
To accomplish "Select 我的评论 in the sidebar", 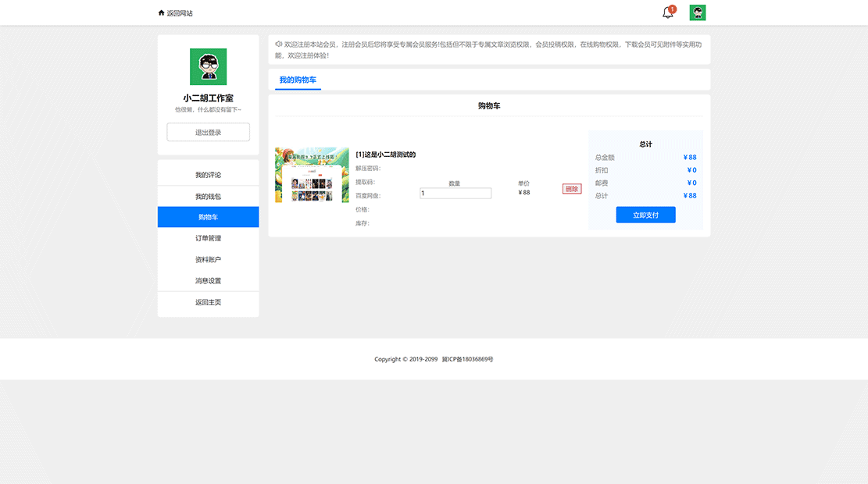I will point(207,173).
